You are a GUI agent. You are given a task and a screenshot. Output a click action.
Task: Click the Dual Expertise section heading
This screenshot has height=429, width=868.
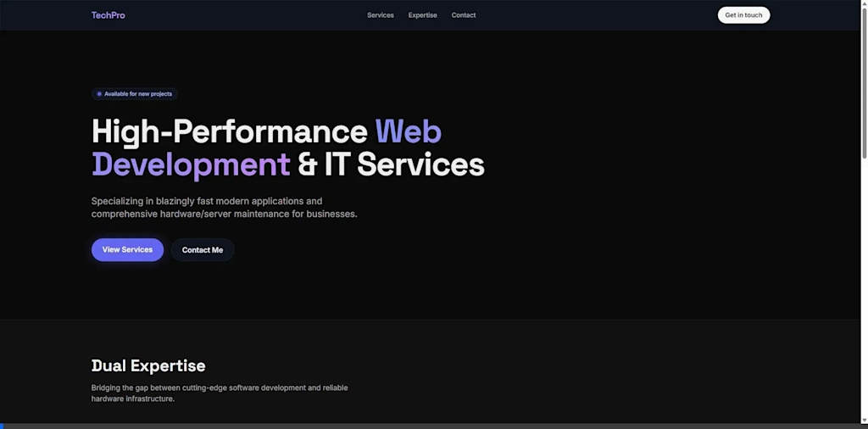(x=148, y=366)
